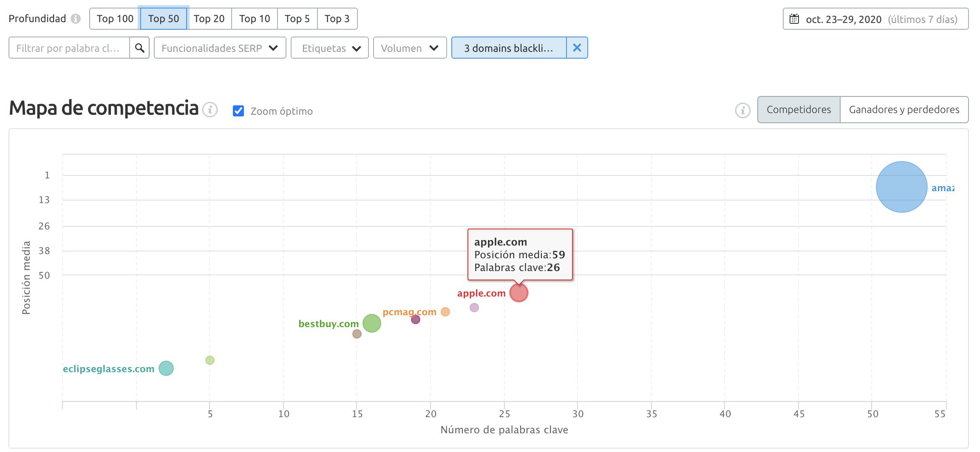Switch to Ganadores y perdedores tab
The width and height of the screenshot is (980, 452).
(904, 110)
